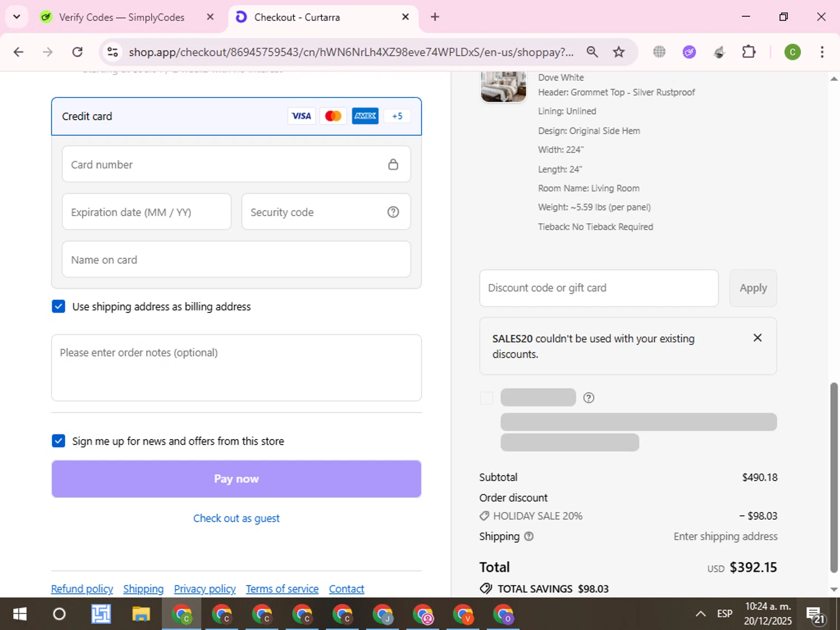Open the green profile avatar C
840x630 pixels.
[792, 52]
